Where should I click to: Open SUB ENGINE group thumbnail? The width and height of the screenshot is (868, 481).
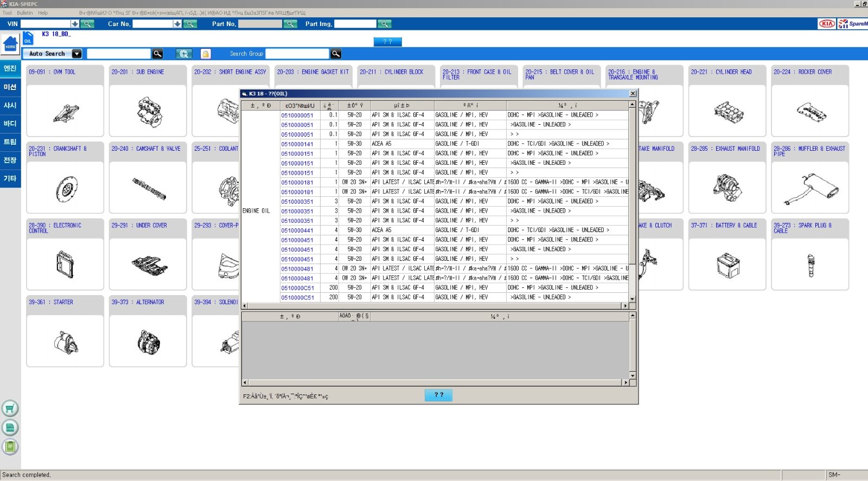[148, 111]
